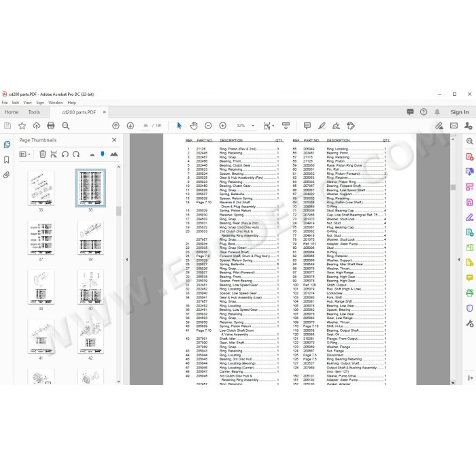476x476 pixels.
Task: Open thumbnail options dropdown menu
Action: click(25, 154)
